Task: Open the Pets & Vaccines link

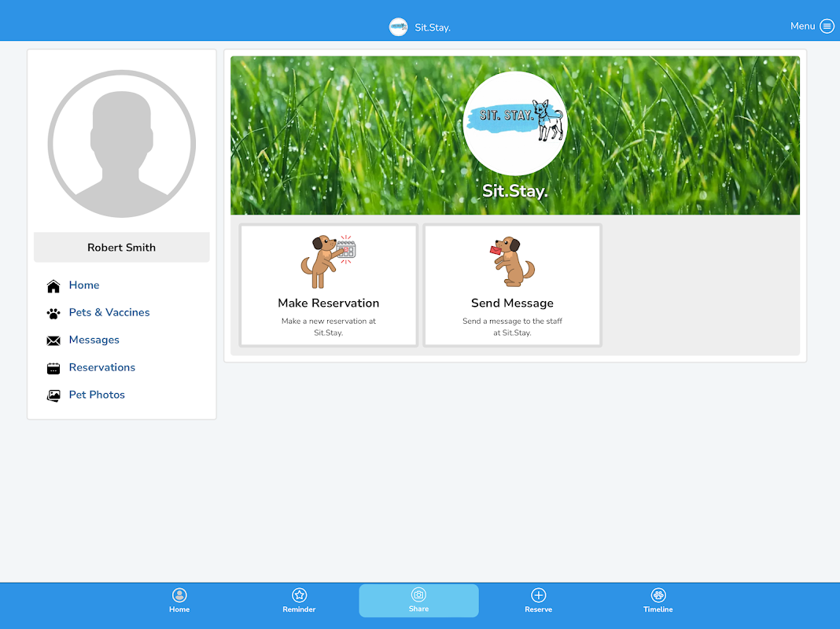Action: pos(109,312)
